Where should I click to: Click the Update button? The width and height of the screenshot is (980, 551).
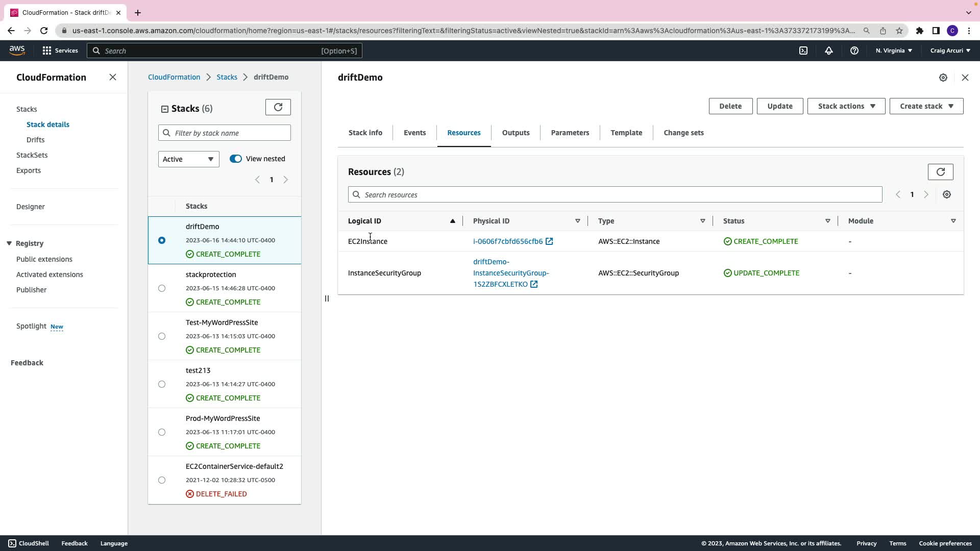779,106
